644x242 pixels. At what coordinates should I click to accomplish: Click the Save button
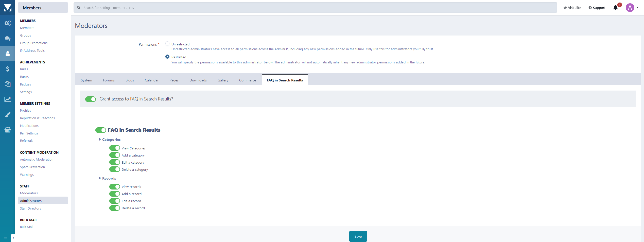(358, 236)
